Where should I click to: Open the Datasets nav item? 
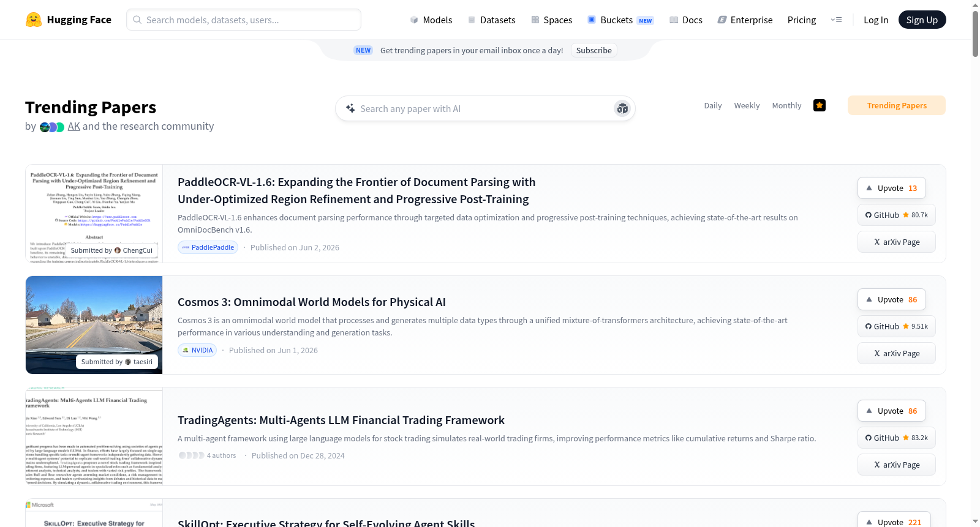click(491, 20)
